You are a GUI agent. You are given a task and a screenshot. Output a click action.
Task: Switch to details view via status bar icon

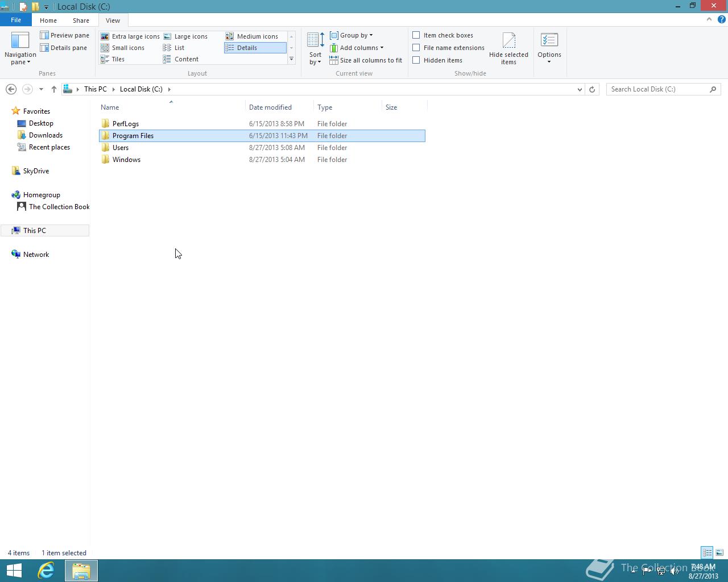(x=707, y=552)
